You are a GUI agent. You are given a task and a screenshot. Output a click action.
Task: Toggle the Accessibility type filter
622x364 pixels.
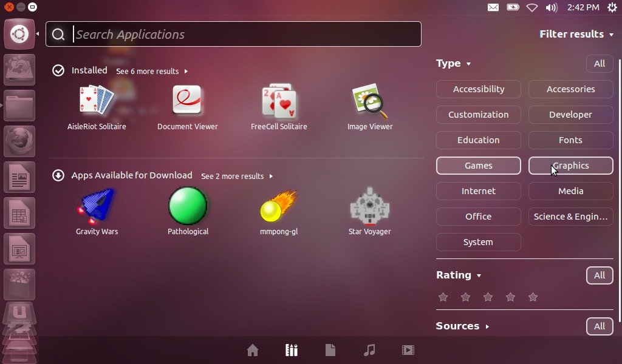click(x=479, y=89)
